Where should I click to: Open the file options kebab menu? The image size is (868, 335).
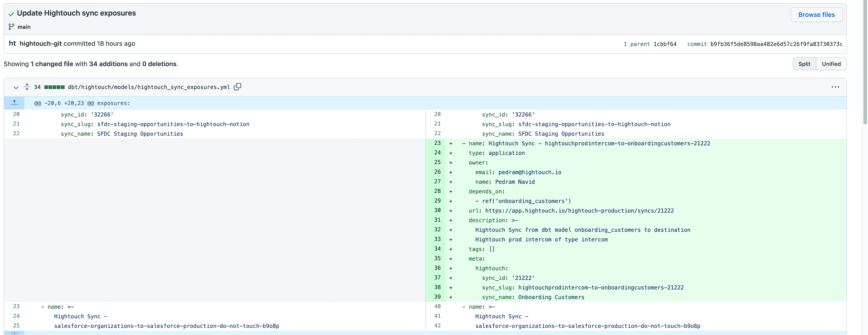[836, 87]
